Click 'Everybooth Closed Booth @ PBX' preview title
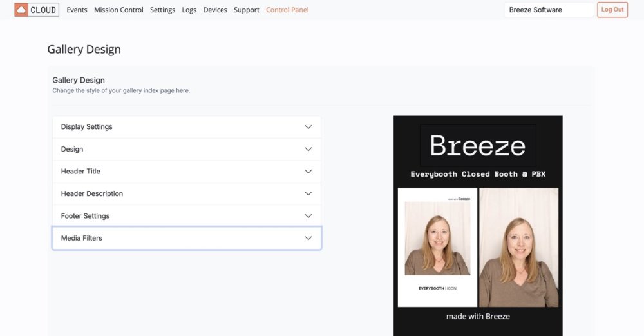The width and height of the screenshot is (644, 336). (x=478, y=174)
